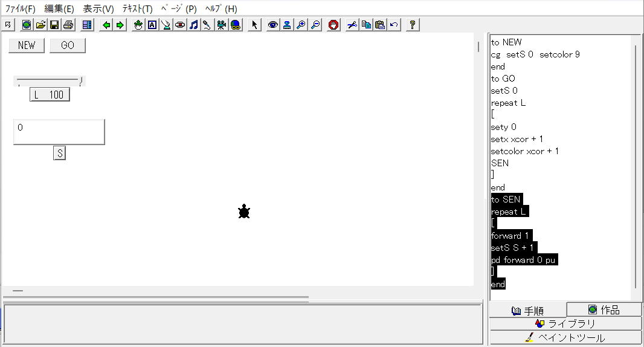Click the GO button on canvas
The width and height of the screenshot is (644, 347).
pos(68,45)
